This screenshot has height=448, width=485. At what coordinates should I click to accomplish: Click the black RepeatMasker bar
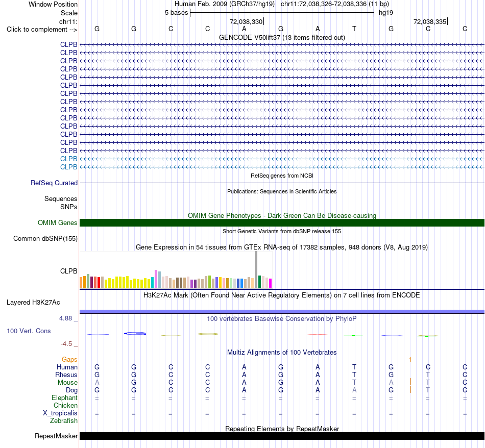pos(282,436)
